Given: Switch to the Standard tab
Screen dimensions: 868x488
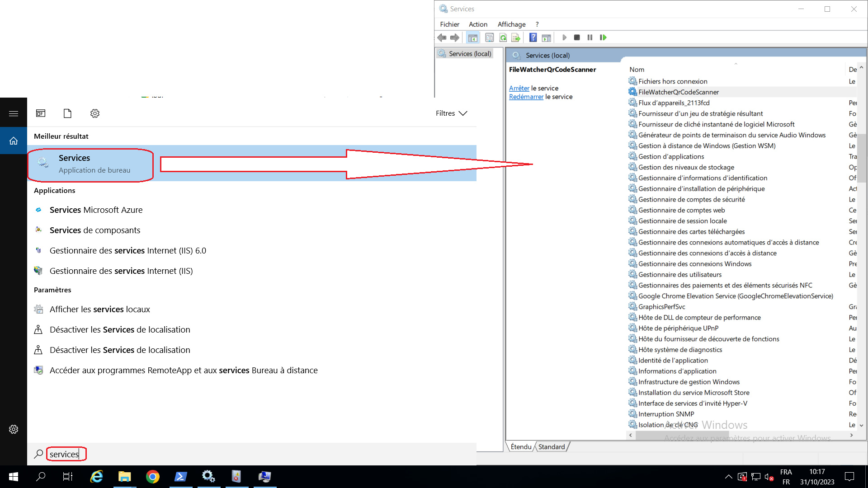Looking at the screenshot, I should pyautogui.click(x=552, y=447).
